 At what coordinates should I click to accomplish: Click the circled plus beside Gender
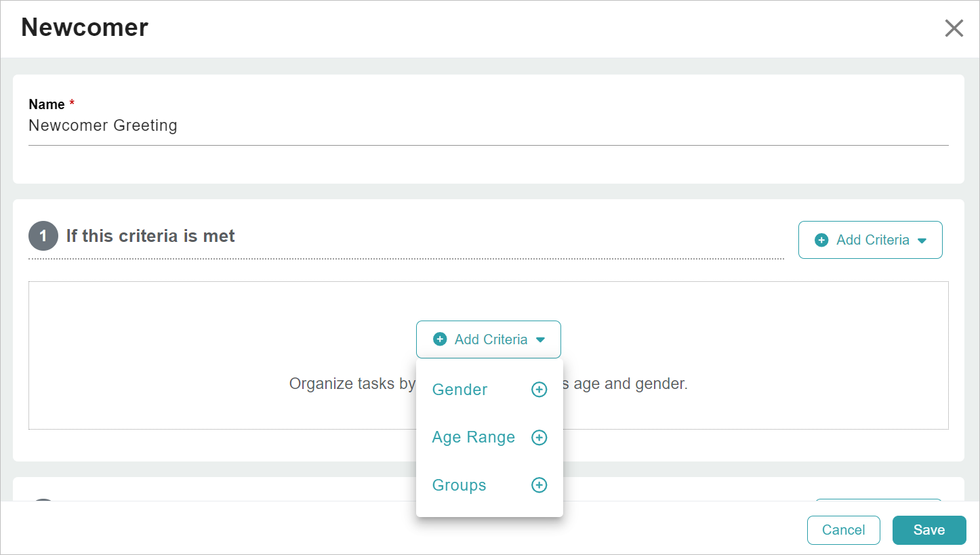click(x=539, y=389)
